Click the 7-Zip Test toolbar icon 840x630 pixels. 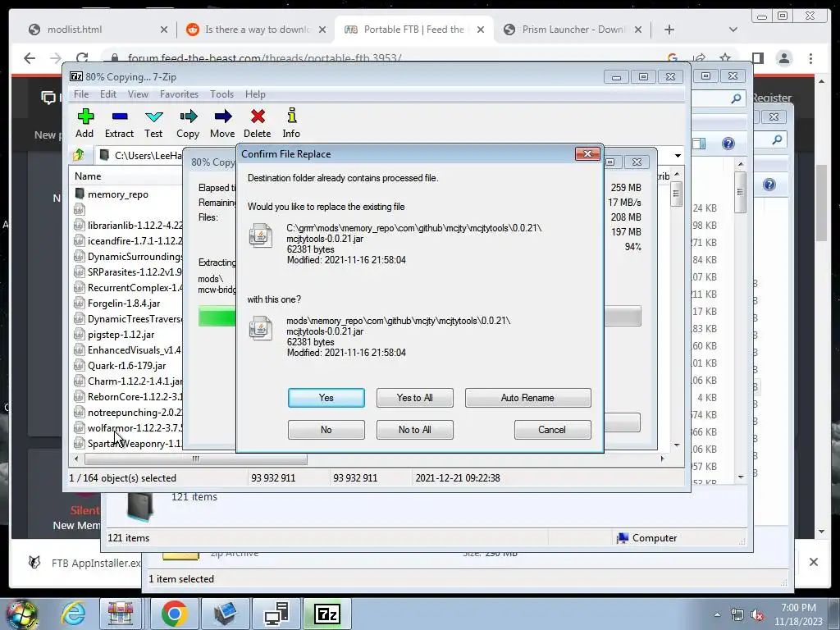point(153,123)
